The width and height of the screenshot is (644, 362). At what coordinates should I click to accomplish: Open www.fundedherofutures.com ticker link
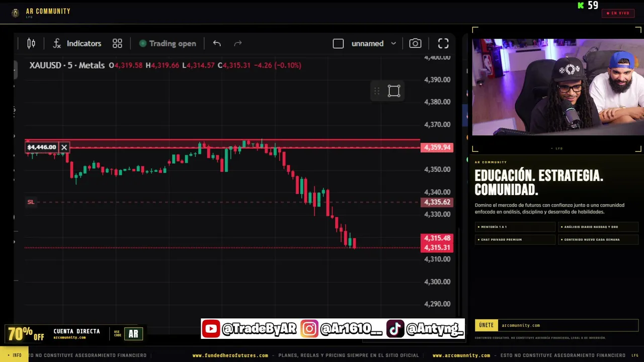pos(230,355)
